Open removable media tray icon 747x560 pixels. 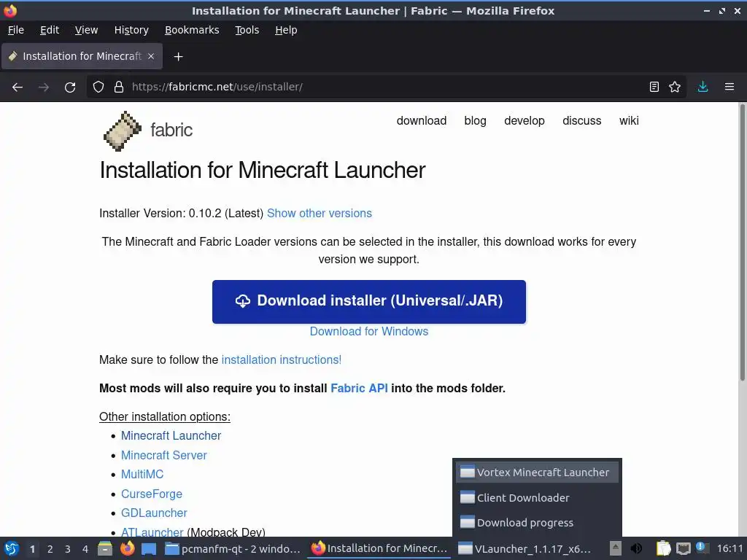(x=616, y=548)
